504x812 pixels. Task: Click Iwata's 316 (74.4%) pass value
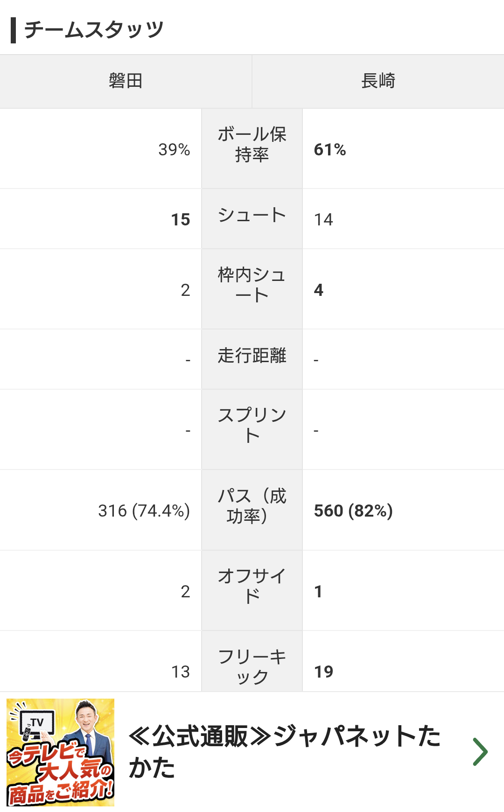[x=144, y=511]
